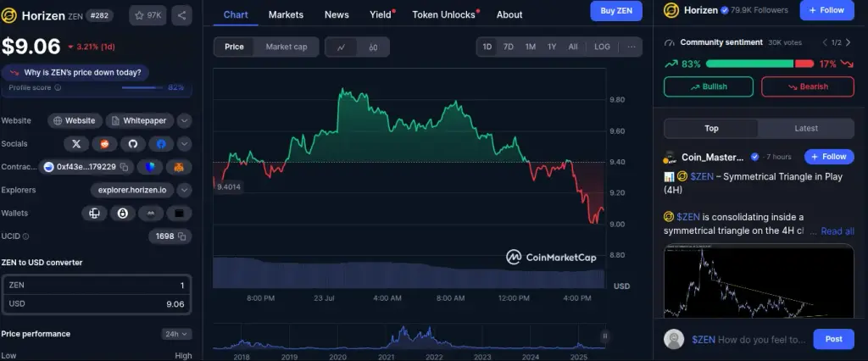Click Read all on Coin_Master post
868x361 pixels.
(837, 231)
